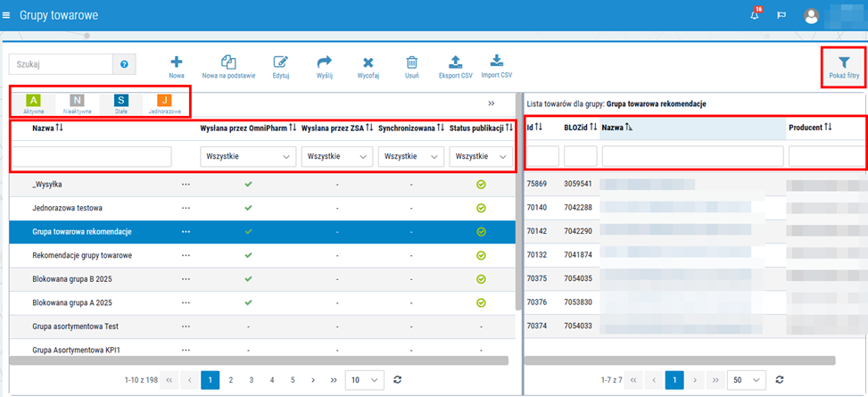Screen dimensions: 868x397
Task: Click Eksport CSV upload icon
Action: (455, 62)
